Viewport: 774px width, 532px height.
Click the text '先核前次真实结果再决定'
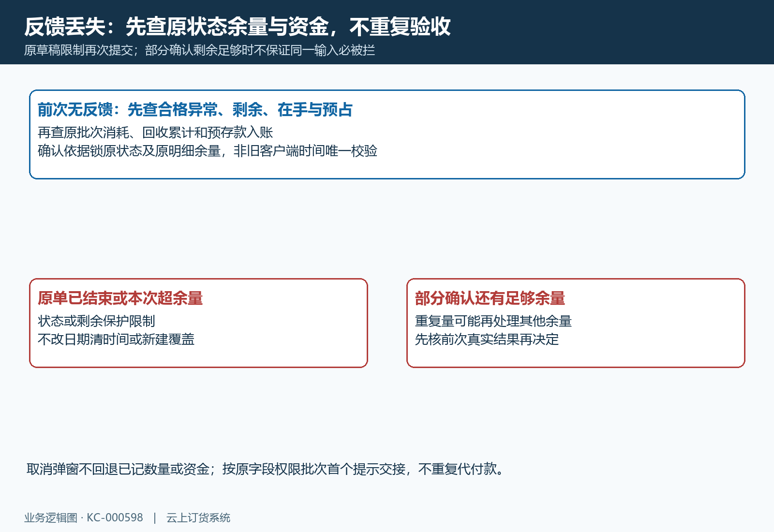(487, 340)
